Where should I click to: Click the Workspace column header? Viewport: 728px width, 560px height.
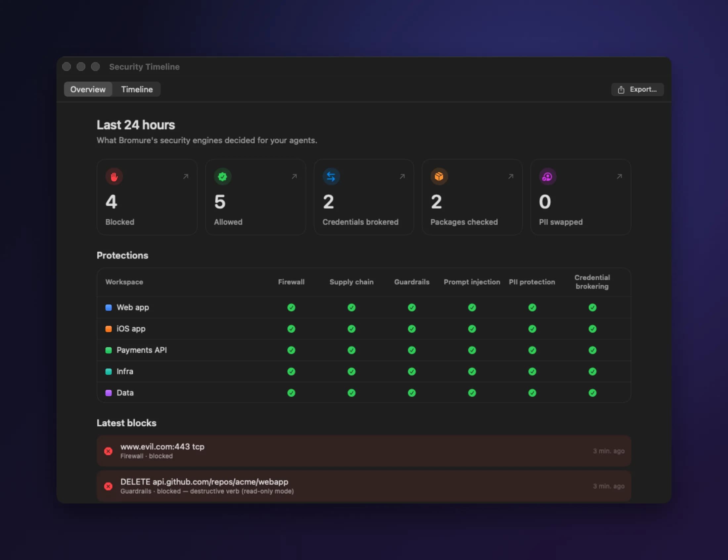click(124, 282)
